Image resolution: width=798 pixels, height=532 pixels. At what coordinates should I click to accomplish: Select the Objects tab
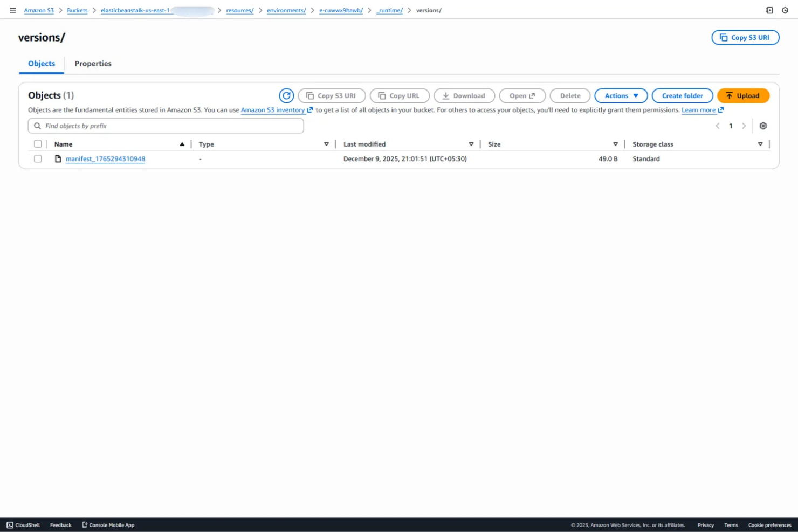(x=41, y=64)
